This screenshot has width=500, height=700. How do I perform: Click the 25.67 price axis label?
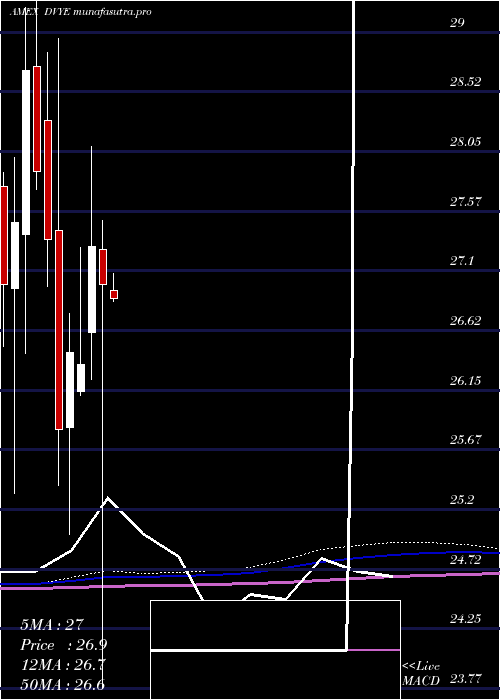pyautogui.click(x=465, y=440)
